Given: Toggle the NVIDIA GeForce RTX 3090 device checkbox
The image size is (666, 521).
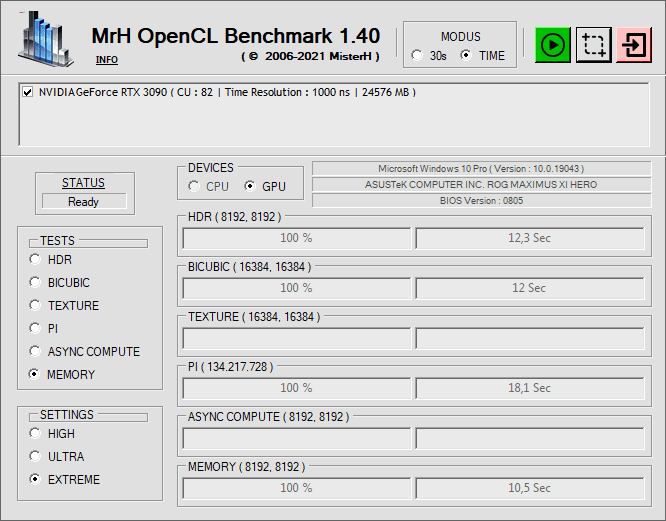Looking at the screenshot, I should click(x=28, y=92).
